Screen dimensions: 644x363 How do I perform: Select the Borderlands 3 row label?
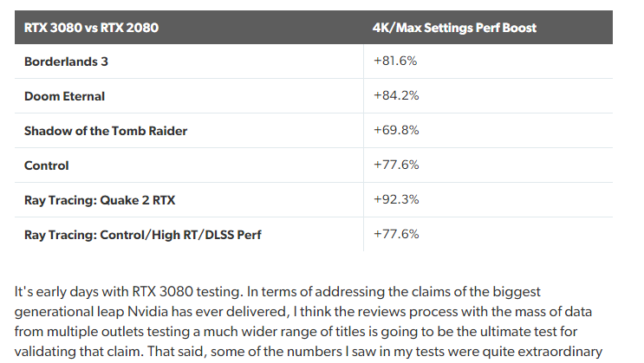[66, 62]
